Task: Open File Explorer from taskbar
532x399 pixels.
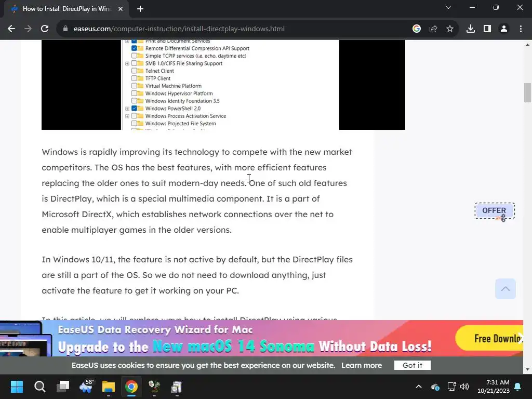Action: (109, 387)
